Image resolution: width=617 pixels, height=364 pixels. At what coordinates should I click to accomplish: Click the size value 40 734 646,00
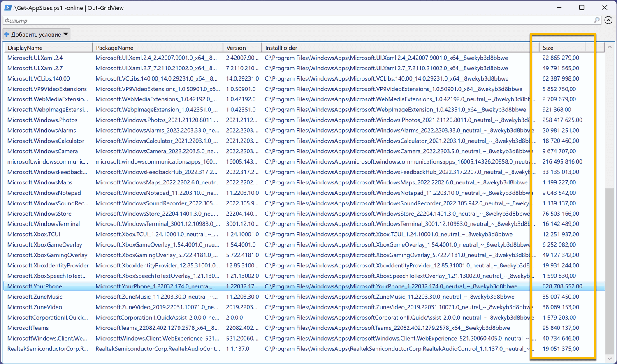[x=561, y=339]
